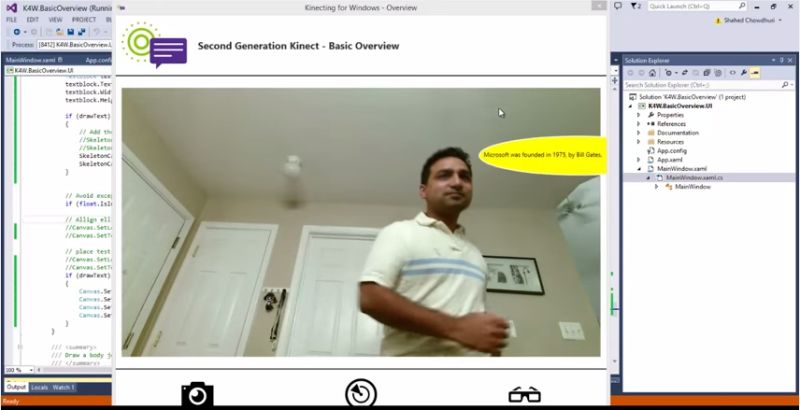
Task: Click the yellow Microsoft founded speech bubble
Action: click(x=543, y=155)
